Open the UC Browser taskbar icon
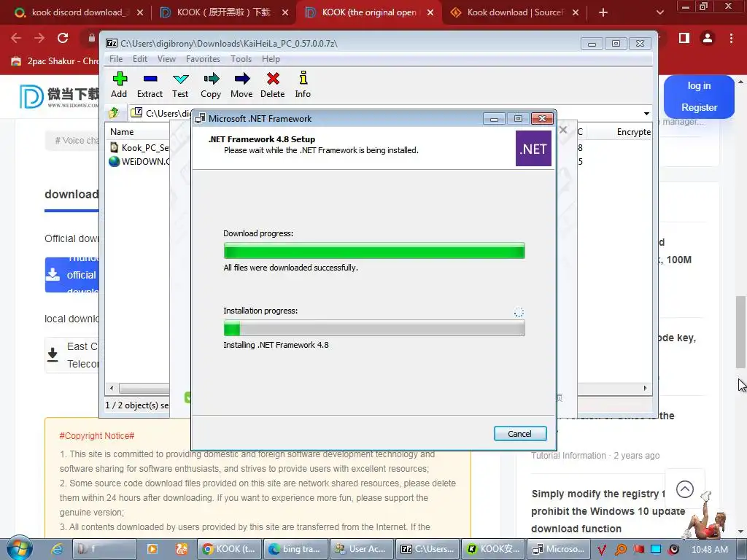The height and width of the screenshot is (560, 747). pyautogui.click(x=182, y=549)
